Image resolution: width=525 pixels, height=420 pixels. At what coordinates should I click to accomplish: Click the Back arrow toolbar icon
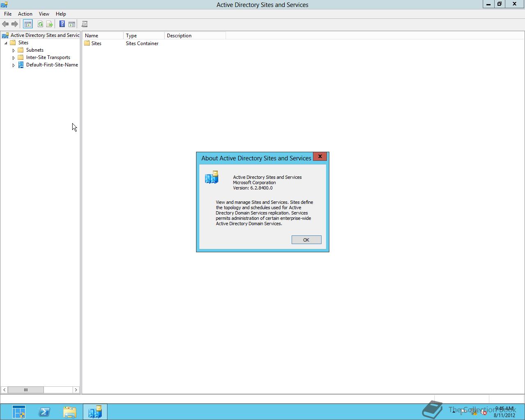(5, 24)
